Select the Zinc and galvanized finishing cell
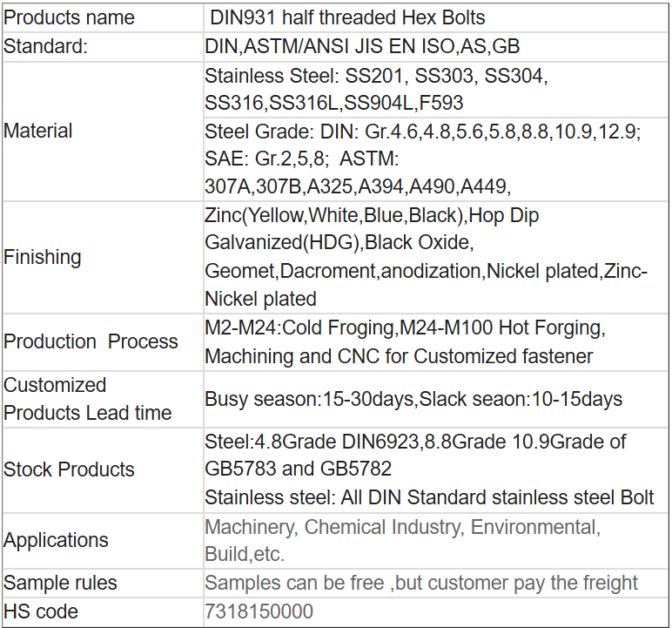 point(427,257)
